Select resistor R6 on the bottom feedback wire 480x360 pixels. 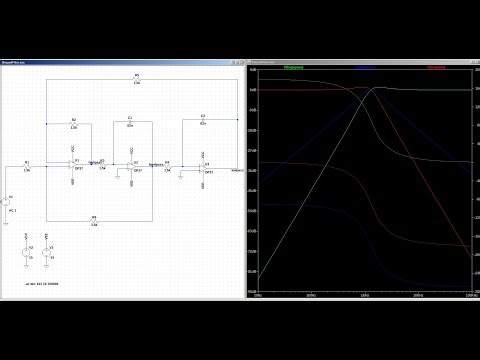(x=94, y=221)
